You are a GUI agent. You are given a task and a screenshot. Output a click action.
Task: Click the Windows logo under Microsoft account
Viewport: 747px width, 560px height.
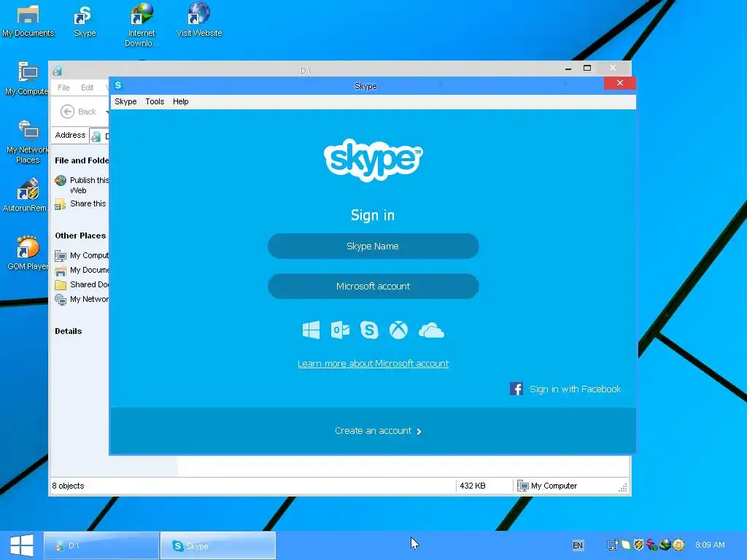click(x=311, y=330)
